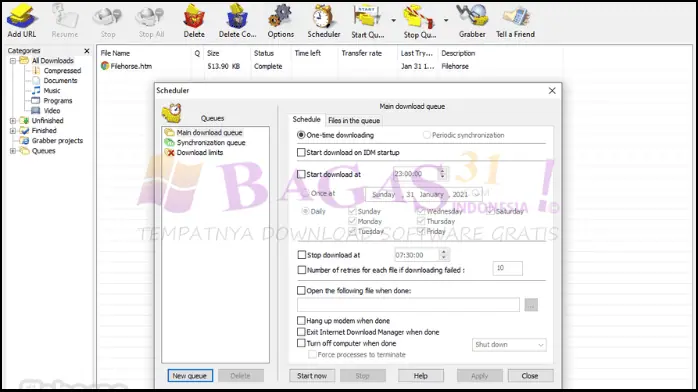Click the open-file path input field
Screen dimensions: 698x392
point(408,305)
